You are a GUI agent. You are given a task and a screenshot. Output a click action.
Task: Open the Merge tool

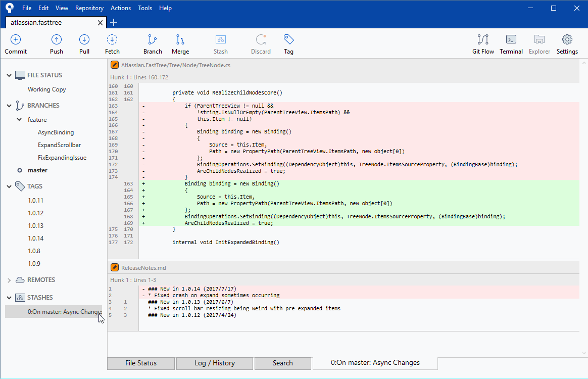180,39
